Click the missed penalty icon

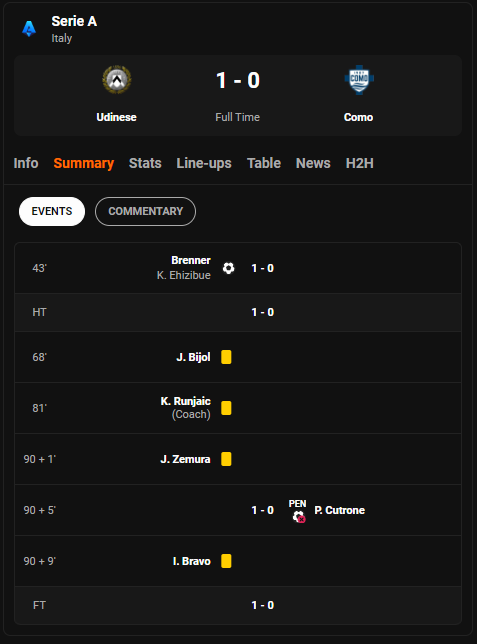tap(299, 516)
